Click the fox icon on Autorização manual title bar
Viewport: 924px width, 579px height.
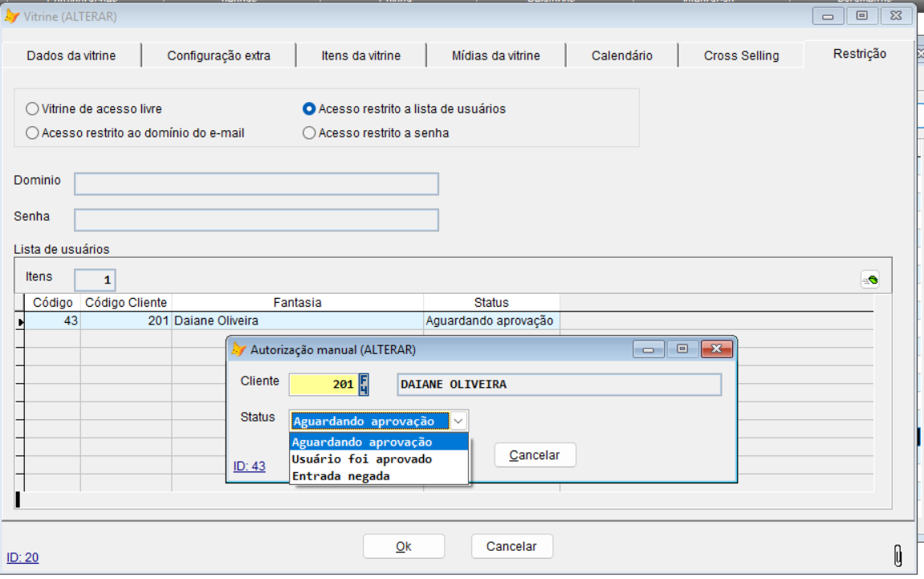point(240,348)
